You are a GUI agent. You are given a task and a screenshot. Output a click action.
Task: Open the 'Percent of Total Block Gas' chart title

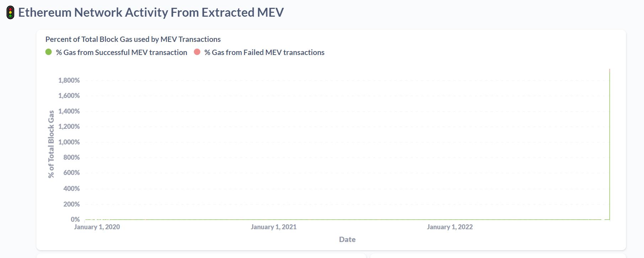[133, 39]
